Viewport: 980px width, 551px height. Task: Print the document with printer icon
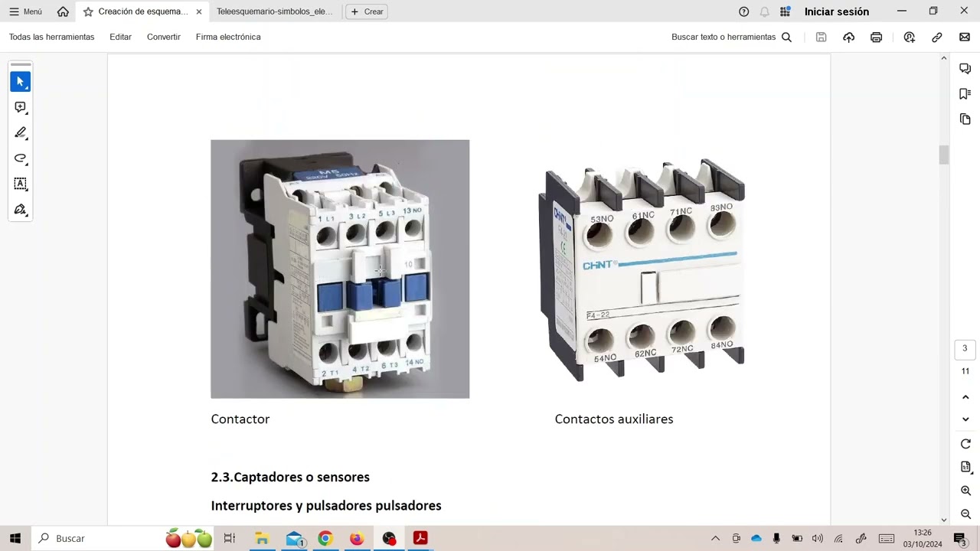(876, 37)
